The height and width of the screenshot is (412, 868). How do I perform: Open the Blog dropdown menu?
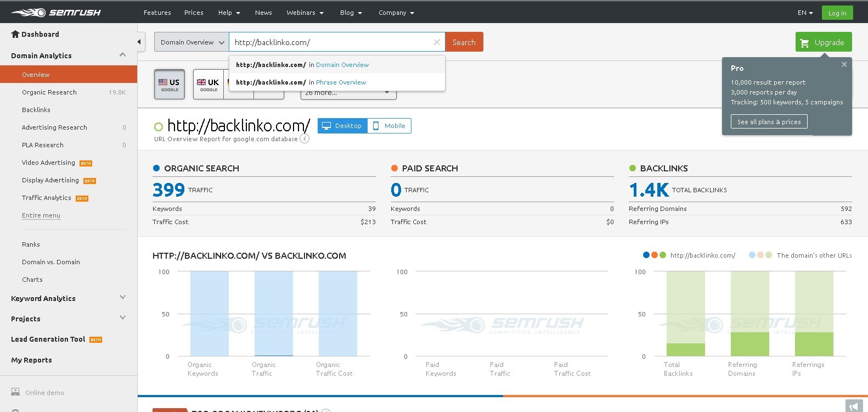[x=351, y=13]
